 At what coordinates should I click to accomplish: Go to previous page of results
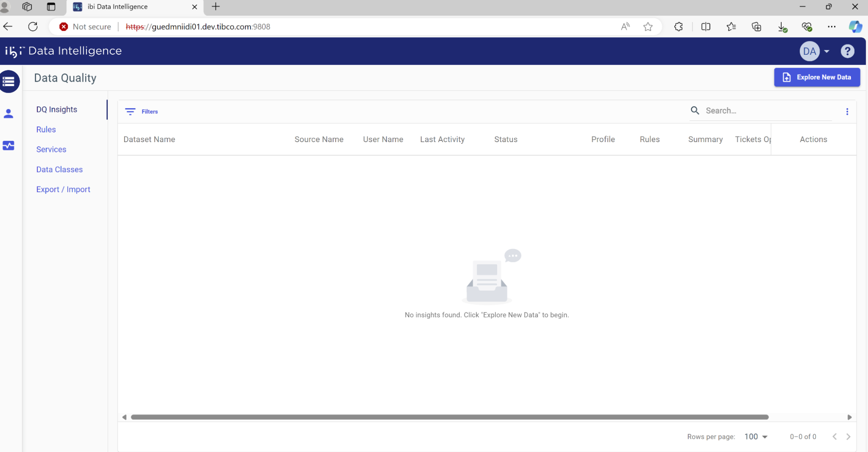click(x=834, y=437)
